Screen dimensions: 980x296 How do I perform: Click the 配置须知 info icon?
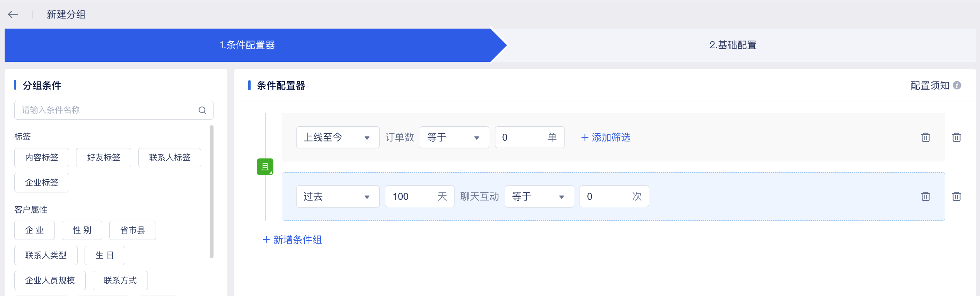[957, 85]
